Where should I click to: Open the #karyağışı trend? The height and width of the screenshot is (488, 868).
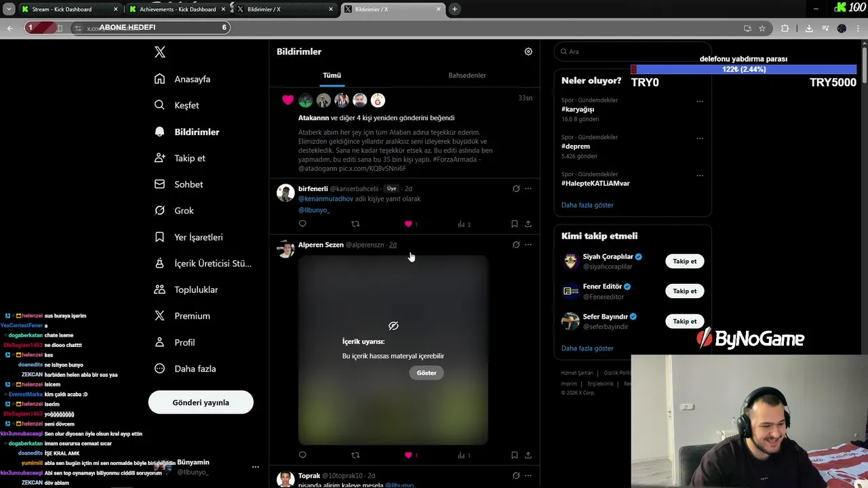pos(578,109)
